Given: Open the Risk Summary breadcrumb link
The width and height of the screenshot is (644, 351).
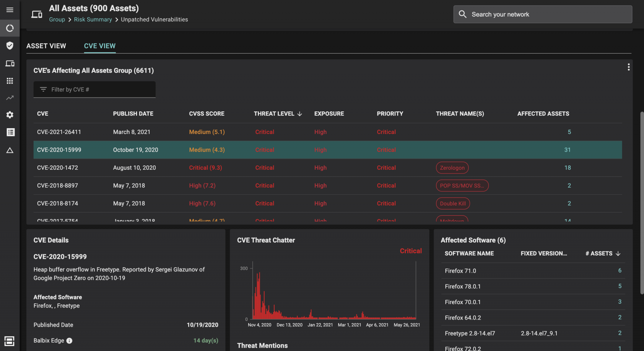Looking at the screenshot, I should (93, 19).
